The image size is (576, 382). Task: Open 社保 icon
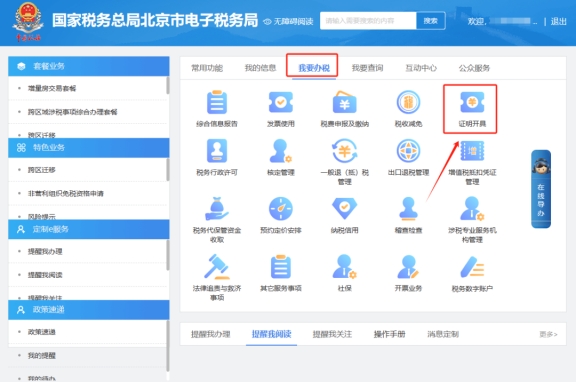click(345, 267)
